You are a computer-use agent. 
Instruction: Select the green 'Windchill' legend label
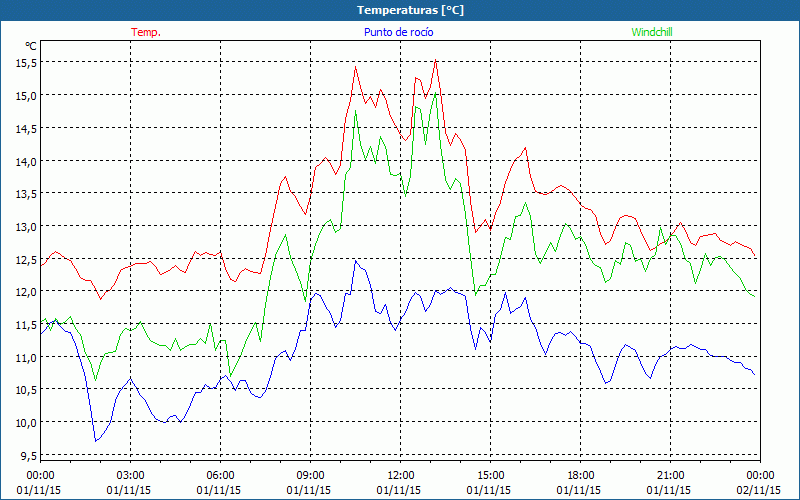[652, 32]
